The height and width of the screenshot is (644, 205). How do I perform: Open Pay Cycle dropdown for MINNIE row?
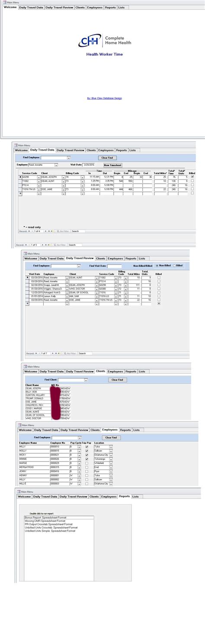tap(79, 460)
